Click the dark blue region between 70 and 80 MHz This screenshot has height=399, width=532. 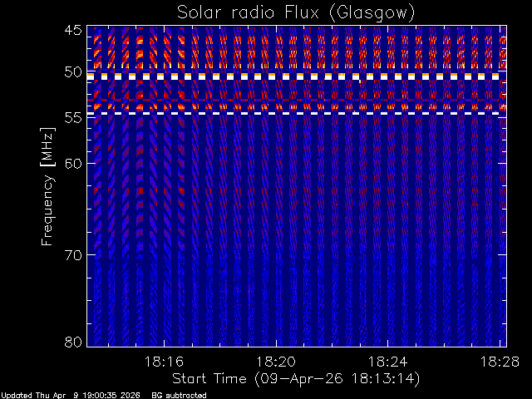pyautogui.click(x=296, y=299)
